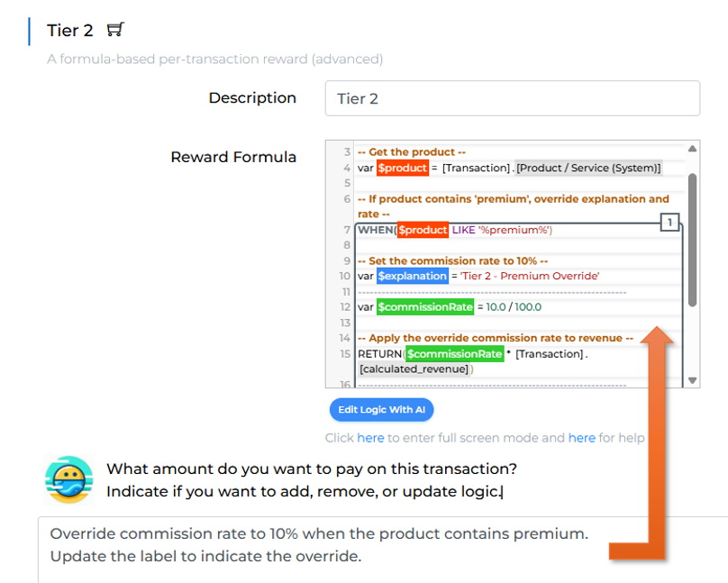Click the AI assistant avatar icon
Screen dimensions: 728x583
69,479
